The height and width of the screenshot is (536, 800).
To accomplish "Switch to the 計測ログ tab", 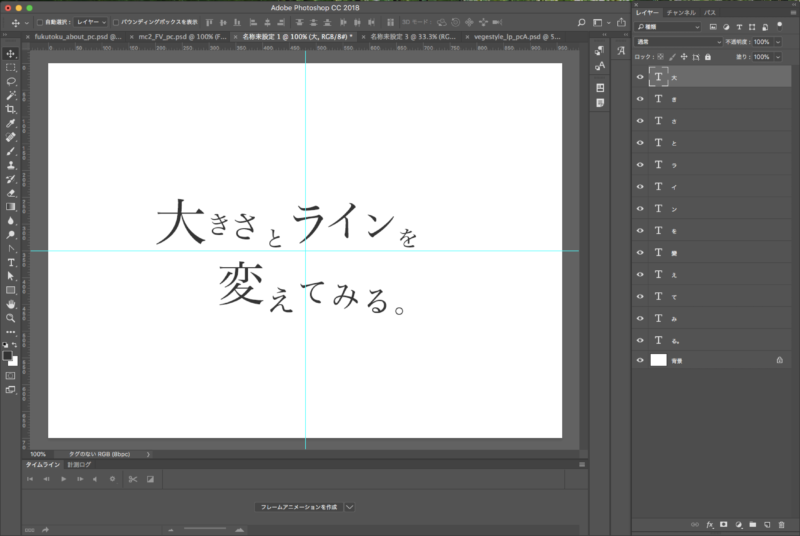I will (79, 465).
